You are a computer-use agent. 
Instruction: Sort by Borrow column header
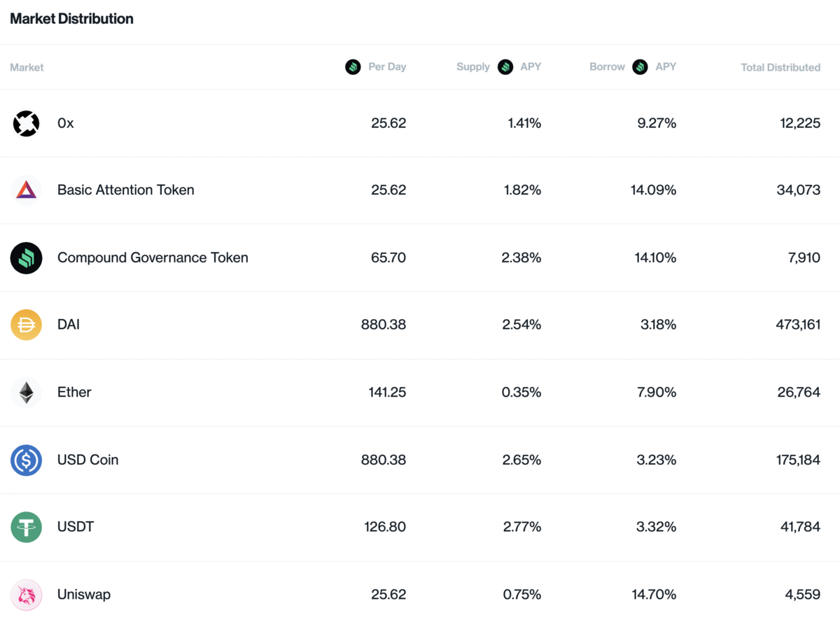click(x=607, y=67)
